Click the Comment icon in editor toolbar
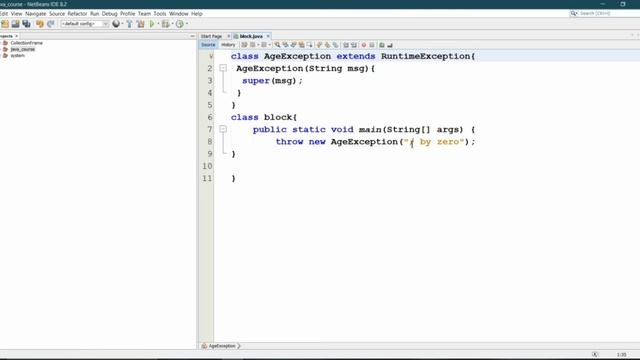 click(382, 45)
